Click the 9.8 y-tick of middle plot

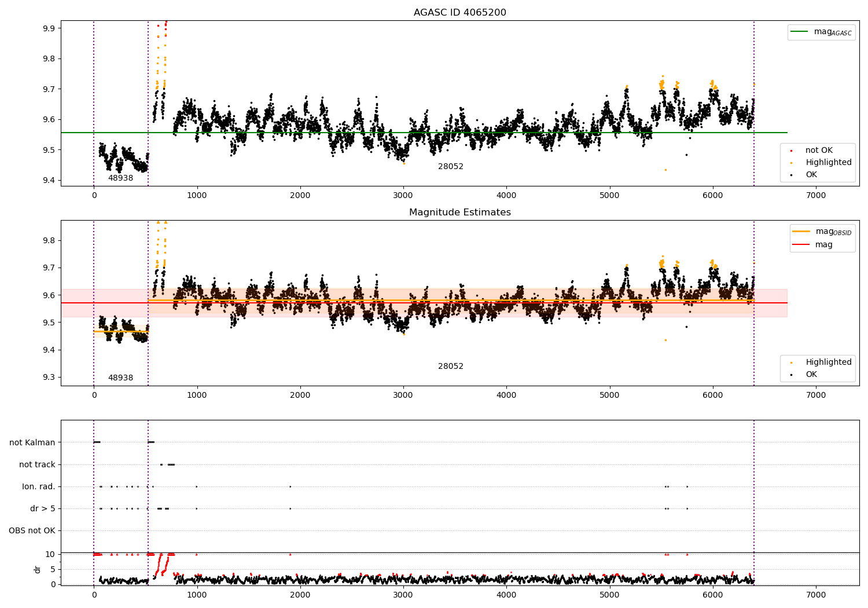click(x=49, y=241)
